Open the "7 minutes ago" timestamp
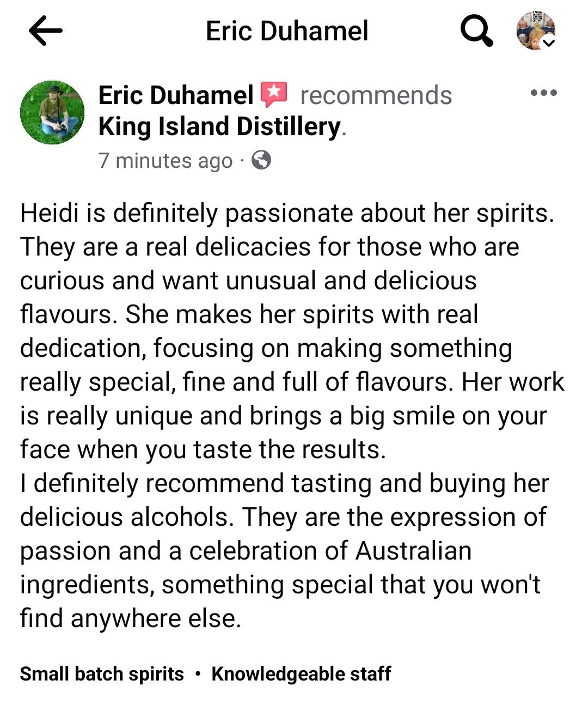 tap(163, 161)
